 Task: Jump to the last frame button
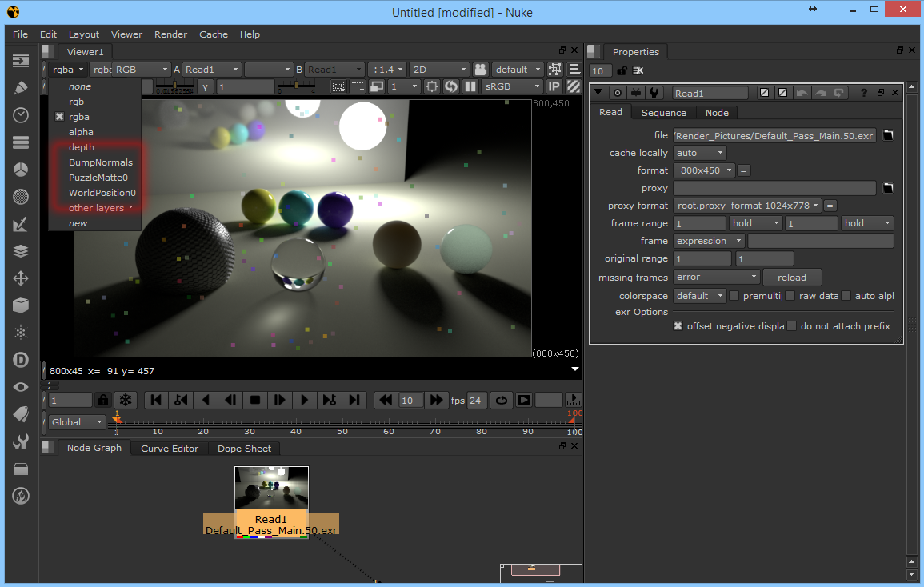pos(354,401)
